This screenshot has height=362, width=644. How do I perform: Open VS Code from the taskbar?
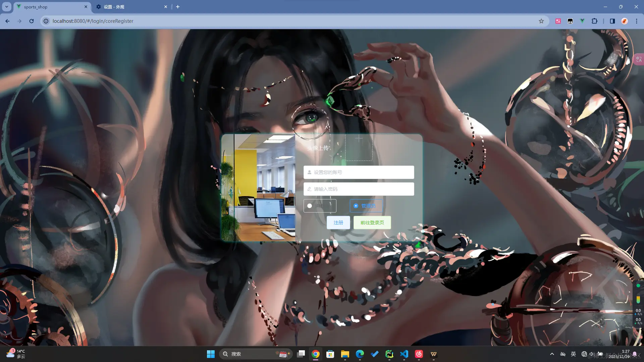404,354
